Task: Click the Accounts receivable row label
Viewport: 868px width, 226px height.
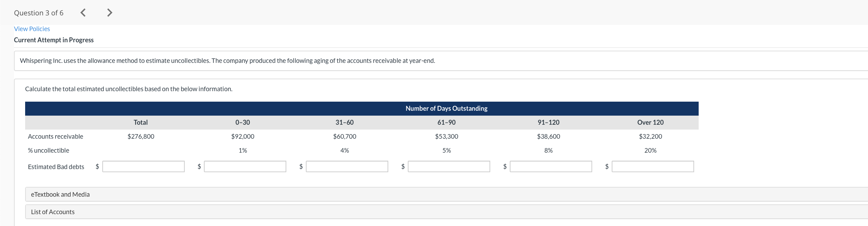Action: [56, 137]
